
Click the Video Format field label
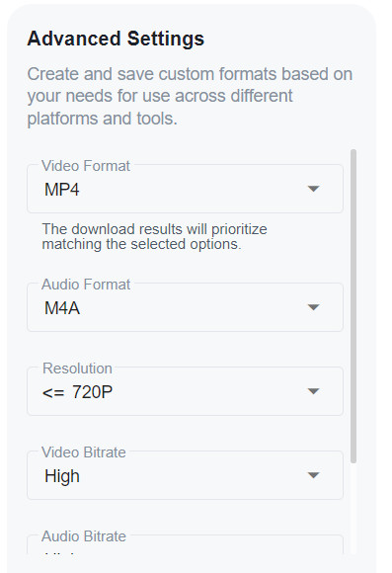pos(86,166)
